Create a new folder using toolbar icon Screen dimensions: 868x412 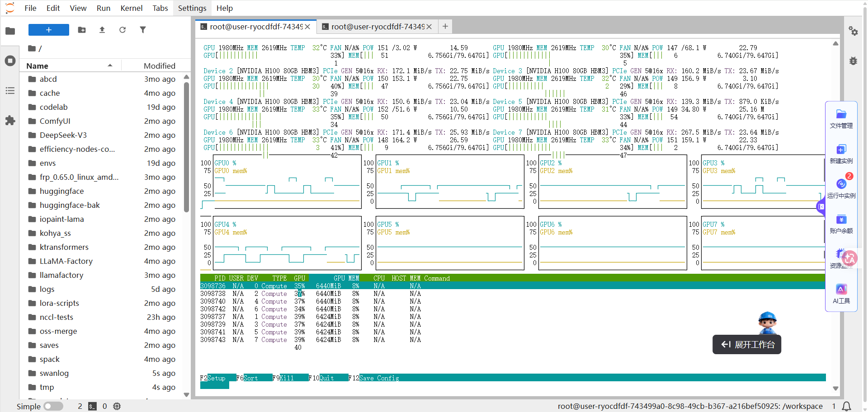click(x=82, y=30)
